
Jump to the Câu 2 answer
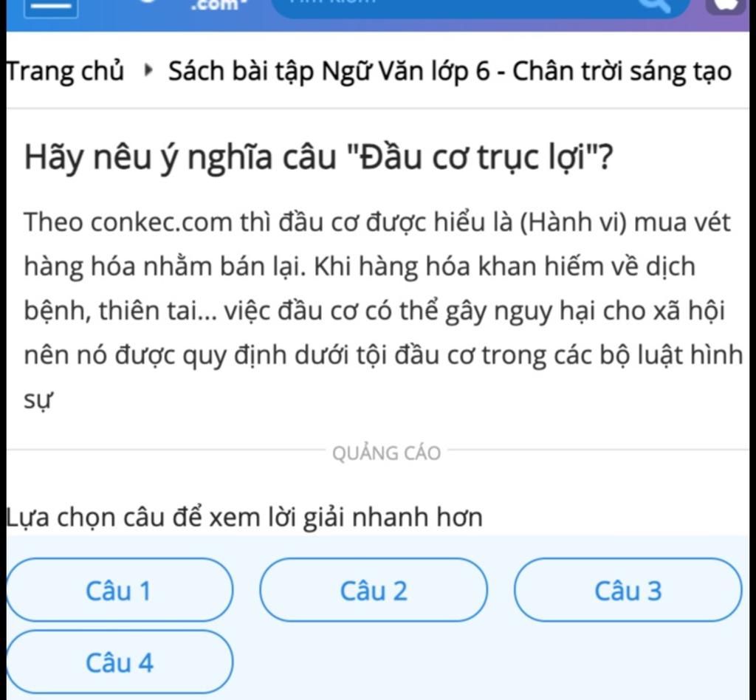point(373,589)
